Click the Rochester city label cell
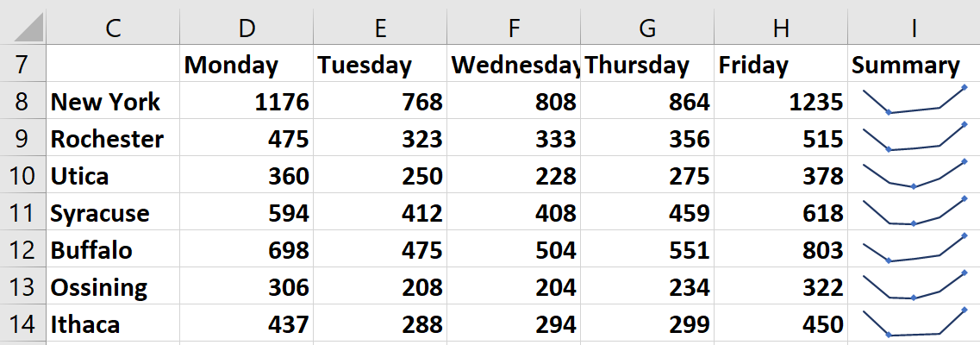The width and height of the screenshot is (980, 345). point(113,139)
